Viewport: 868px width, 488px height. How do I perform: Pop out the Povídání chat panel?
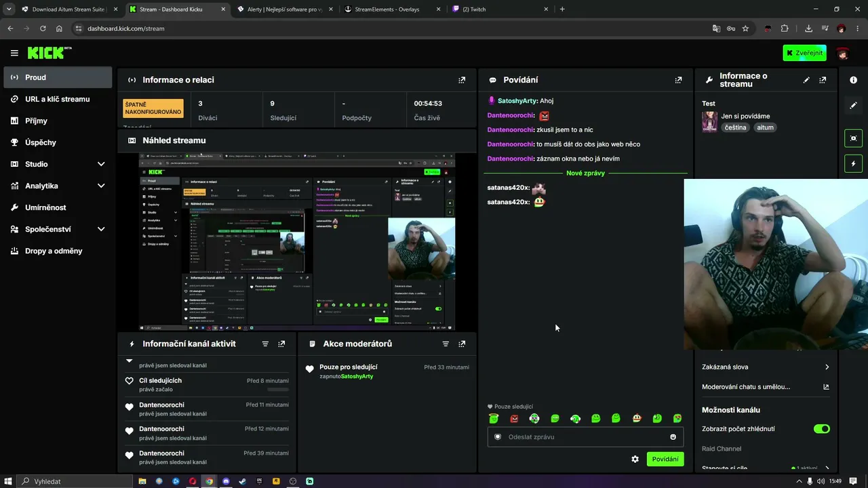tap(678, 80)
